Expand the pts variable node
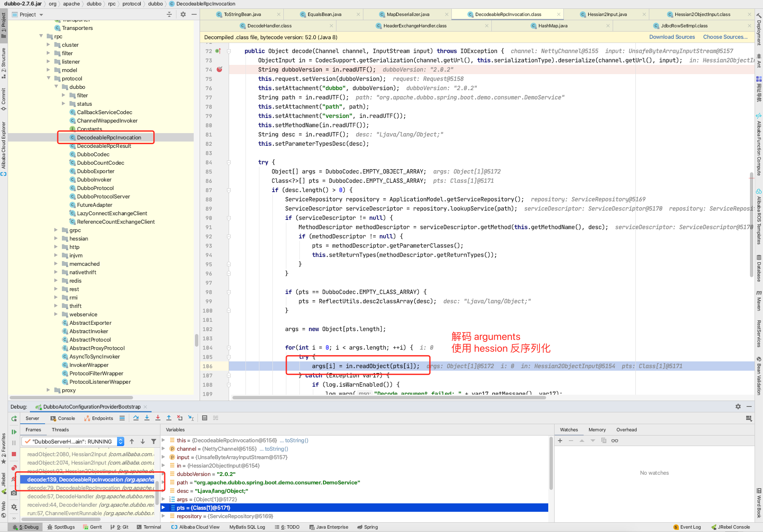 point(163,508)
